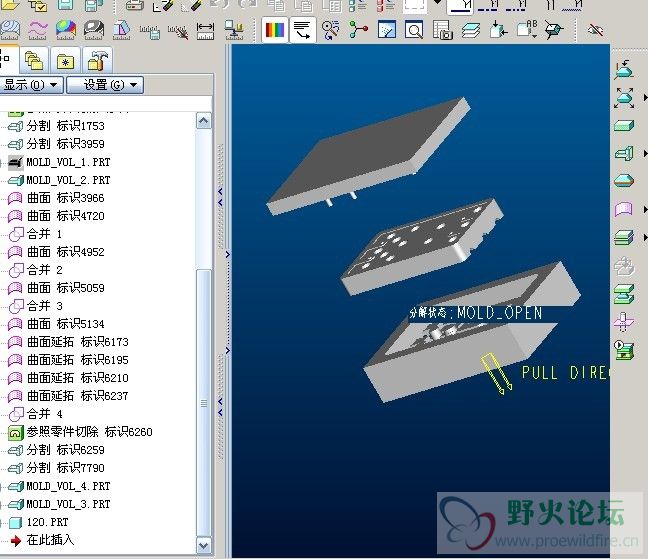Image resolution: width=648 pixels, height=559 pixels.
Task: Click the insert component arrow icon
Action: pos(498,30)
